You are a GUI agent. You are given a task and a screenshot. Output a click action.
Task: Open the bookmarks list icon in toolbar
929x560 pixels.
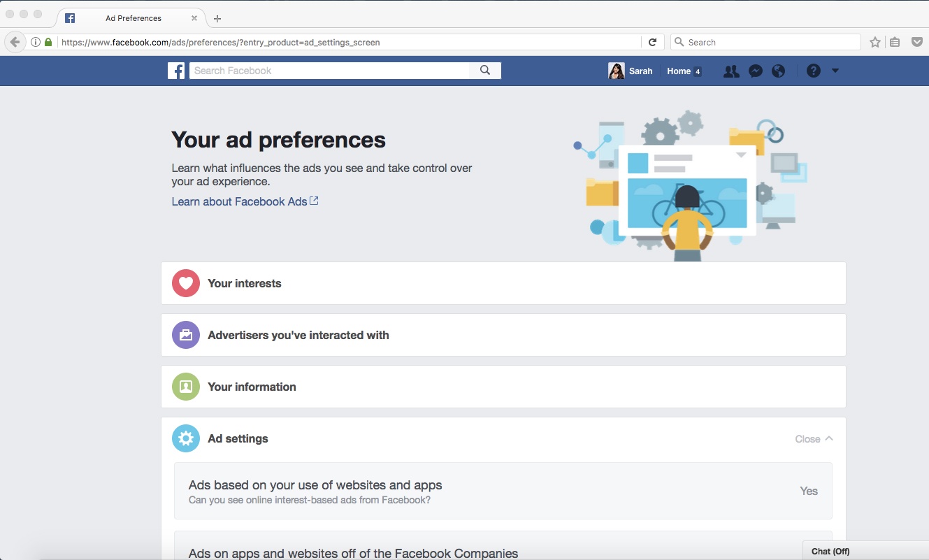[895, 42]
